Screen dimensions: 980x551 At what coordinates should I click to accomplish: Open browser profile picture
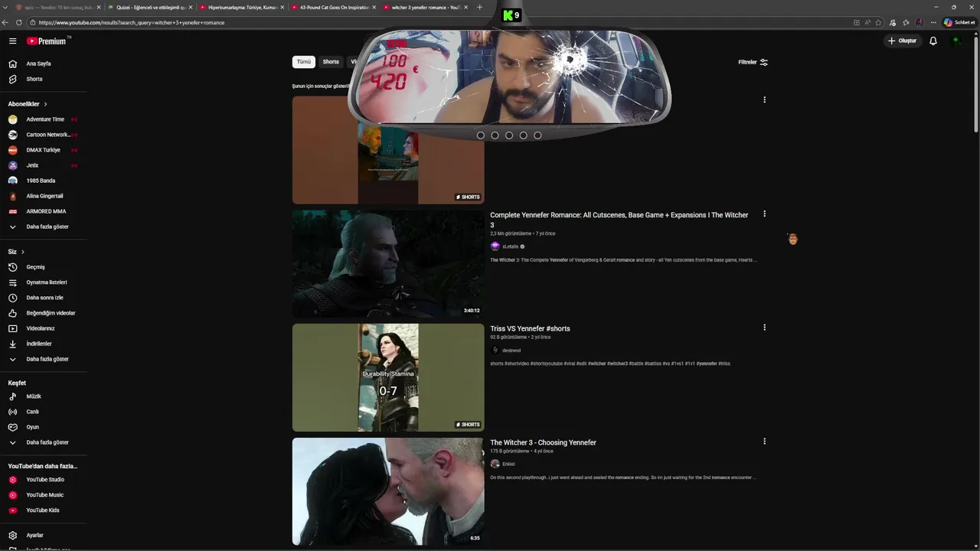point(920,22)
